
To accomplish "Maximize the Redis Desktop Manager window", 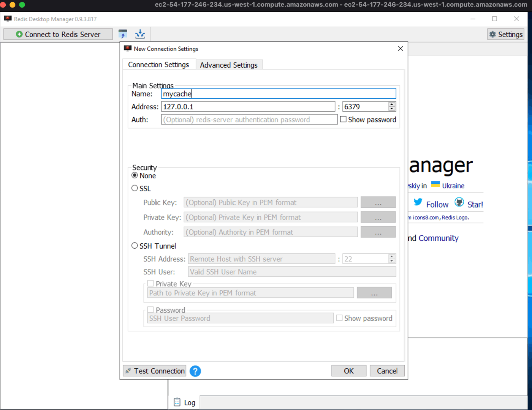I will pos(494,19).
